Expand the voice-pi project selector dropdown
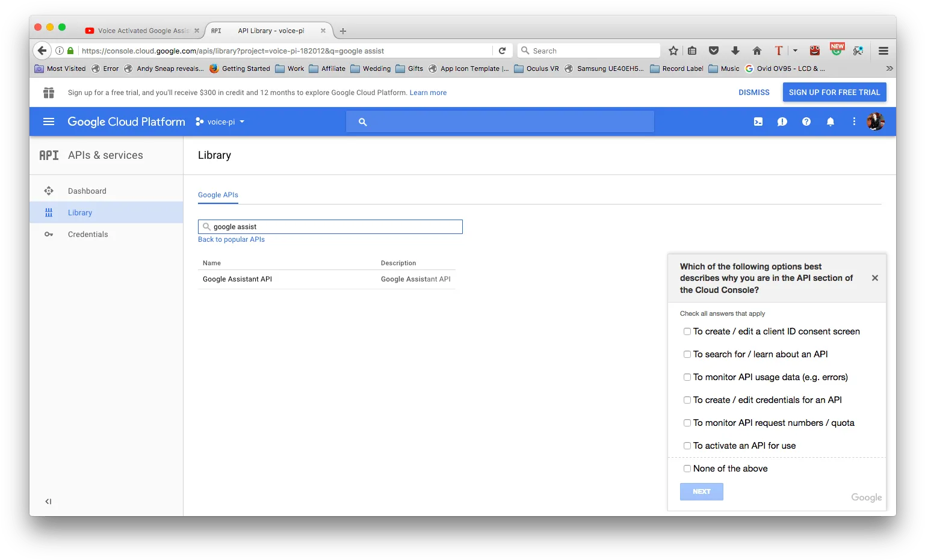The width and height of the screenshot is (925, 560). [220, 122]
